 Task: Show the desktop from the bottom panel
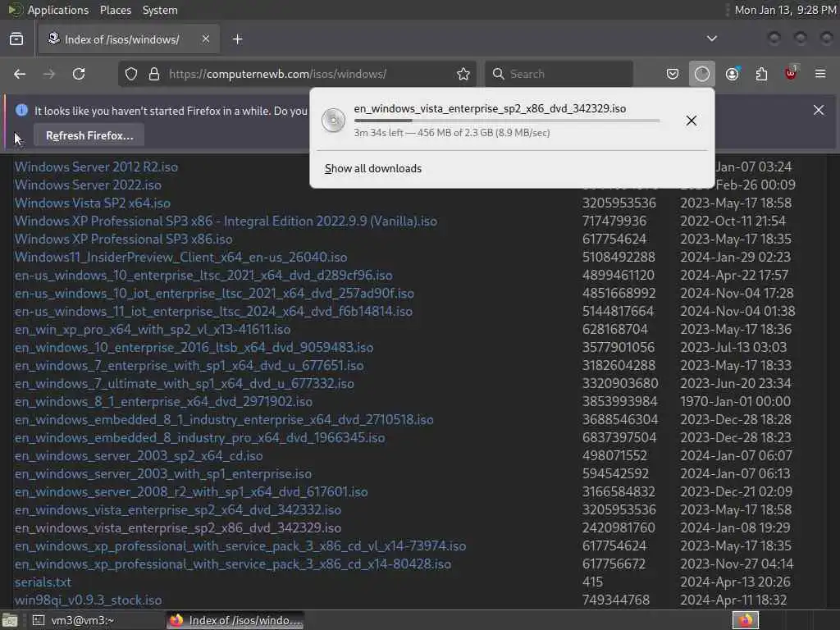[10, 621]
